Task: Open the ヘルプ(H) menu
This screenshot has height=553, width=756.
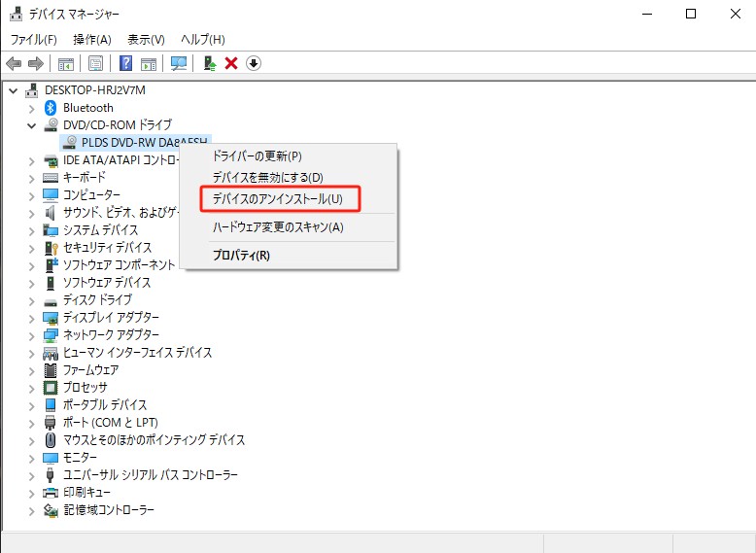Action: pyautogui.click(x=202, y=39)
